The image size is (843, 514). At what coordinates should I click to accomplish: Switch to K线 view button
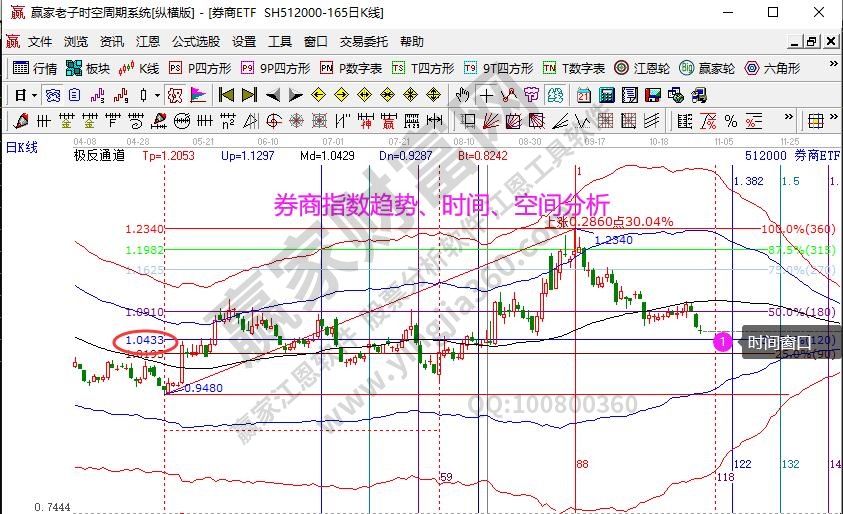coord(139,68)
